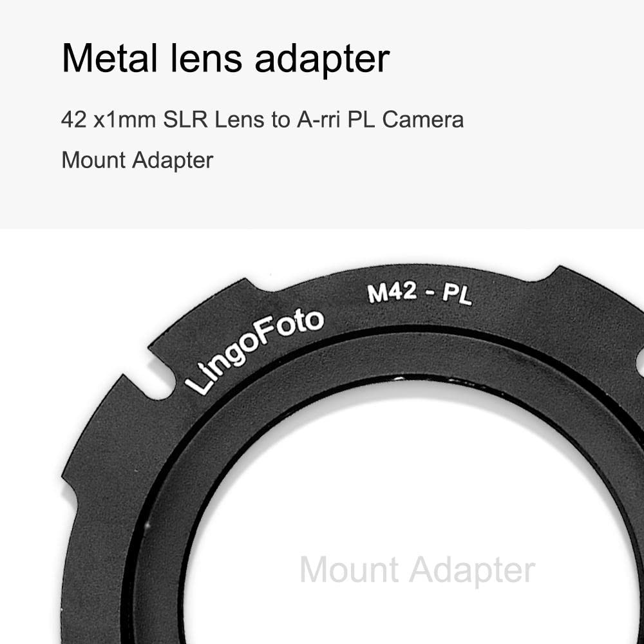Select the gray "Mount Adapter" watermark text
The width and height of the screenshot is (644, 644).
(x=417, y=570)
